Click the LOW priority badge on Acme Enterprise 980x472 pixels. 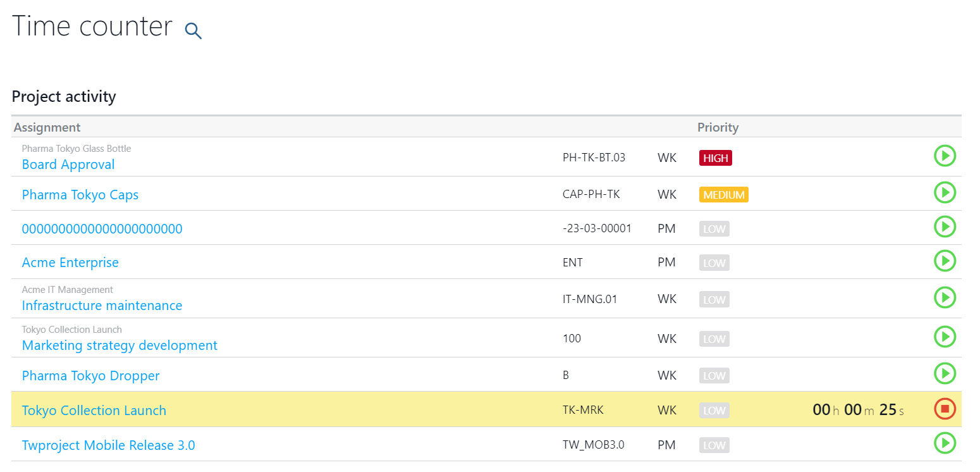(x=714, y=262)
